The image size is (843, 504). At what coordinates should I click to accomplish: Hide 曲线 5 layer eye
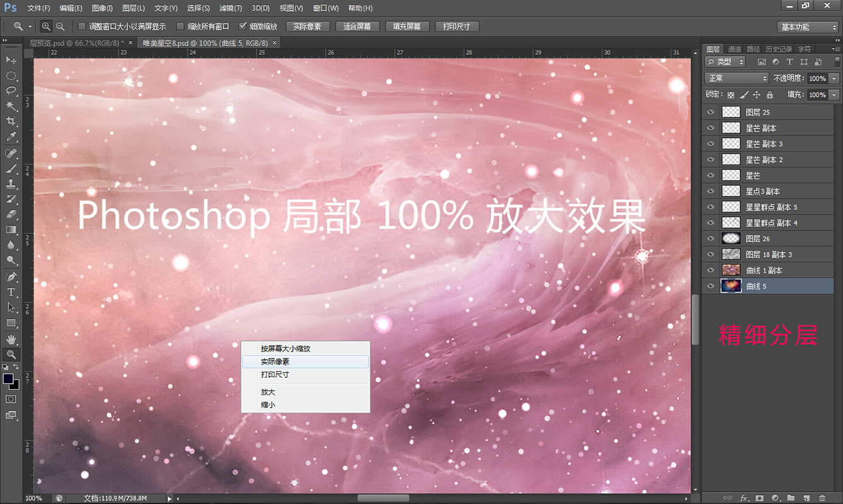(711, 286)
